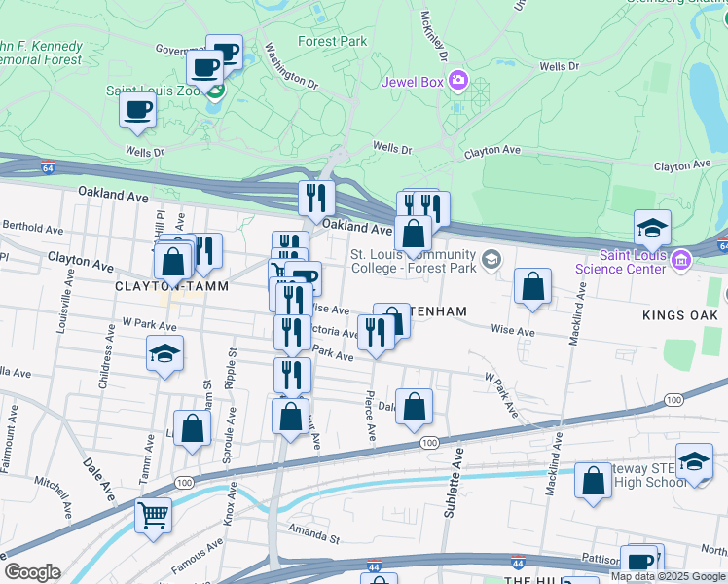Screen dimensions: 728x584
Task: Click the KINGS OAK neighborhood label
Action: (x=680, y=315)
